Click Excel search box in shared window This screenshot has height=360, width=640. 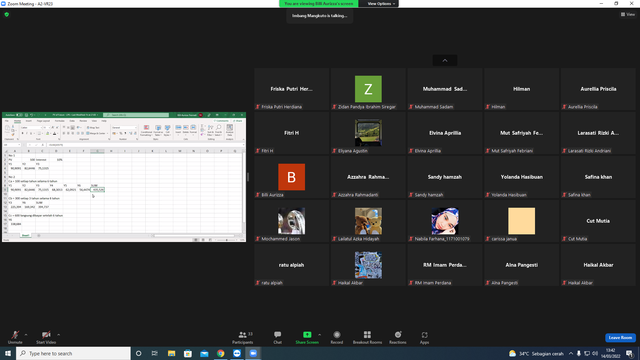(x=136, y=115)
